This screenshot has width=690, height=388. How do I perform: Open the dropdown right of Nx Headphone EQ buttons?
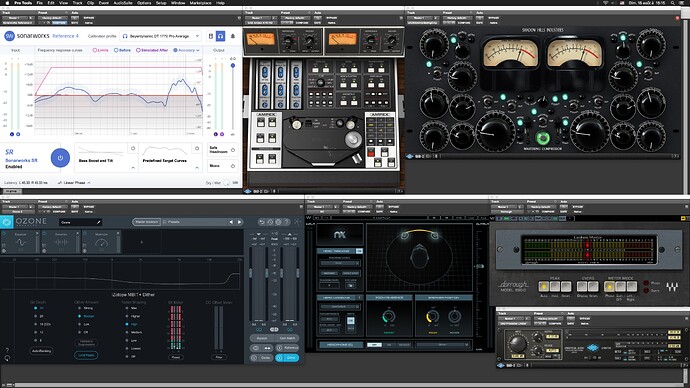[443, 345]
